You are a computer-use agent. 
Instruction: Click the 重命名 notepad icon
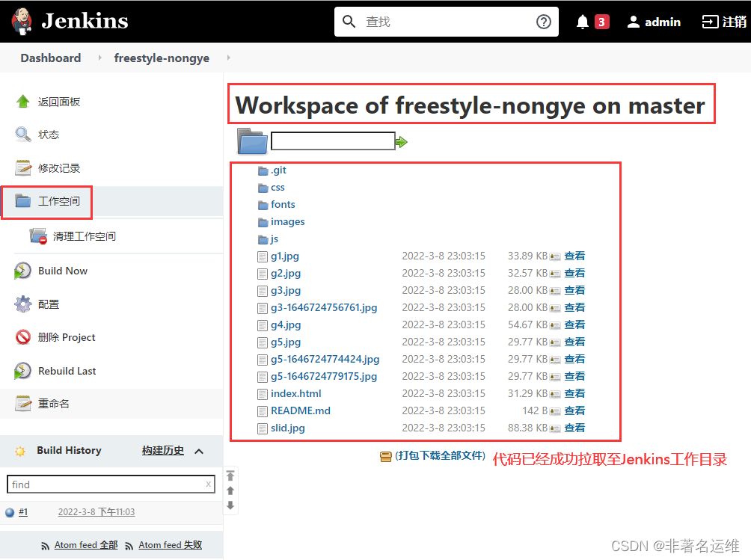click(x=22, y=404)
